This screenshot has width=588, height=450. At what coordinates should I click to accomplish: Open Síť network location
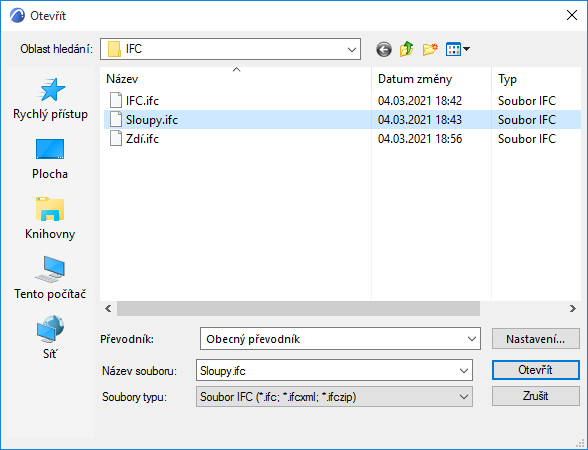pos(50,338)
